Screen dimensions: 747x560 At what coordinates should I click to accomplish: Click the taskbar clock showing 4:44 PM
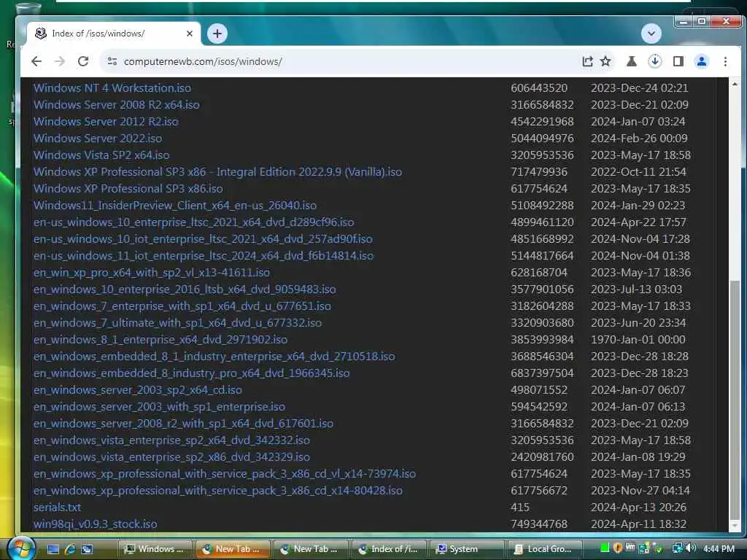(719, 549)
